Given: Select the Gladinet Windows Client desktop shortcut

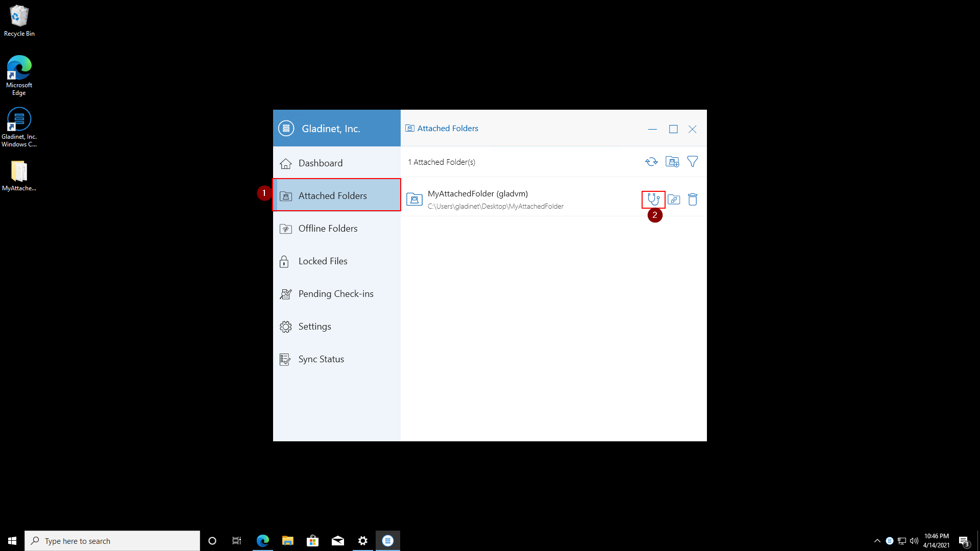Looking at the screenshot, I should (x=19, y=128).
